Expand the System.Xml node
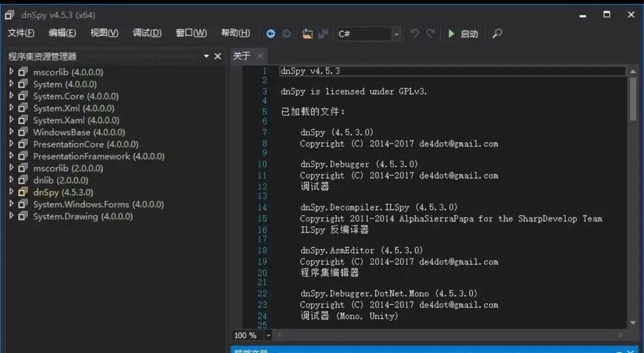Screen dimensions: 644x353 coord(12,108)
